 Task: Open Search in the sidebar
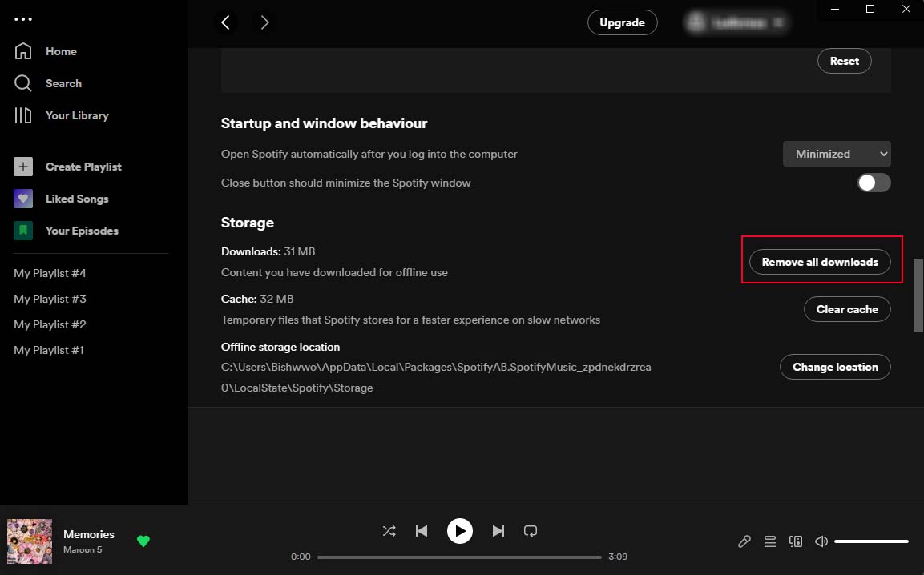(63, 83)
